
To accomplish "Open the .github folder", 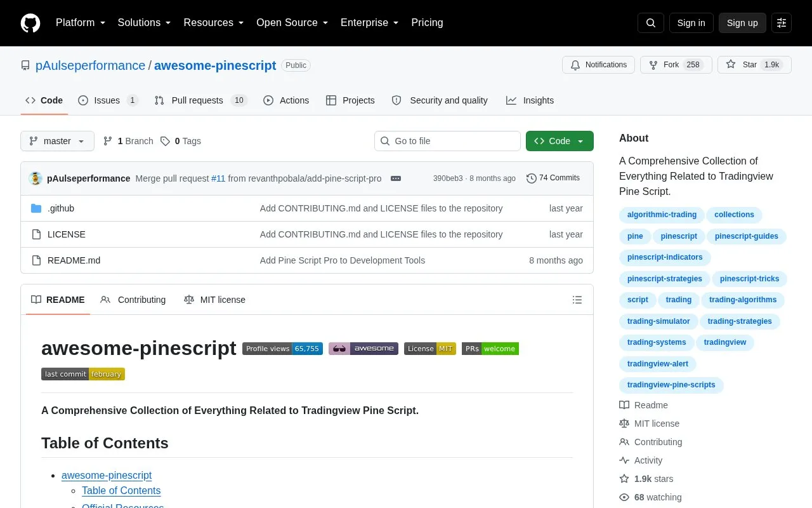I will pos(61,208).
